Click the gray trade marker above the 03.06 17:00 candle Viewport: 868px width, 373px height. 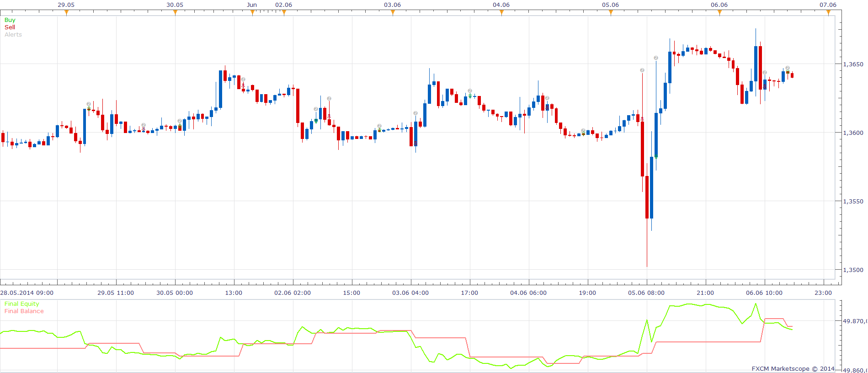470,91
